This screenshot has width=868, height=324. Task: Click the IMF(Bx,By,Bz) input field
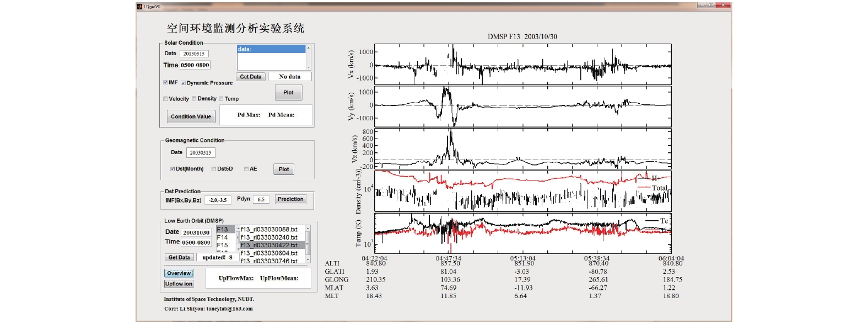(218, 200)
